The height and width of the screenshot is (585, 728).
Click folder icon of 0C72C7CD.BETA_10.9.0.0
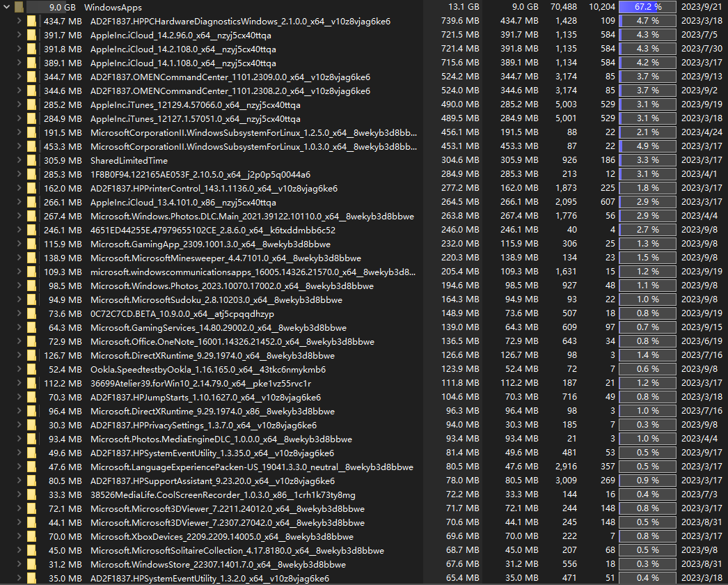pyautogui.click(x=31, y=313)
